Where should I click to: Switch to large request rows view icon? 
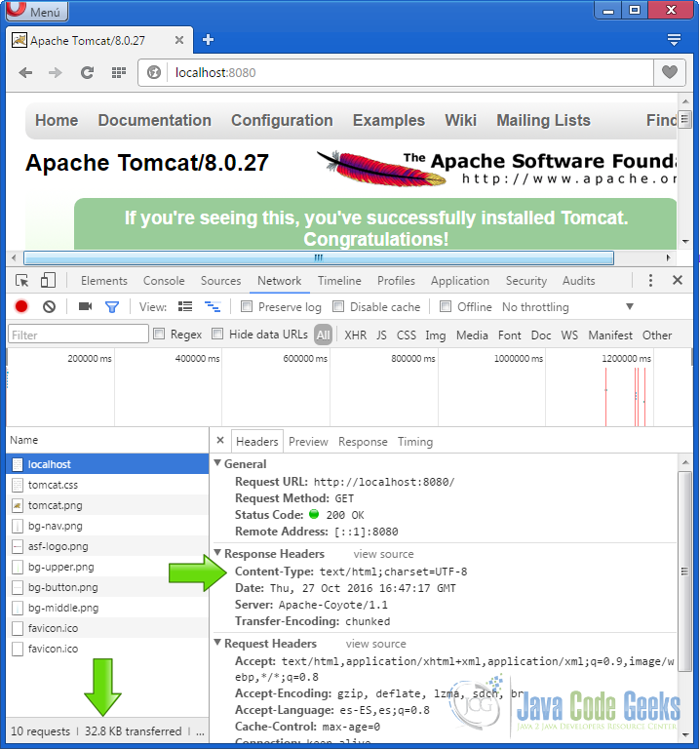coord(185,306)
